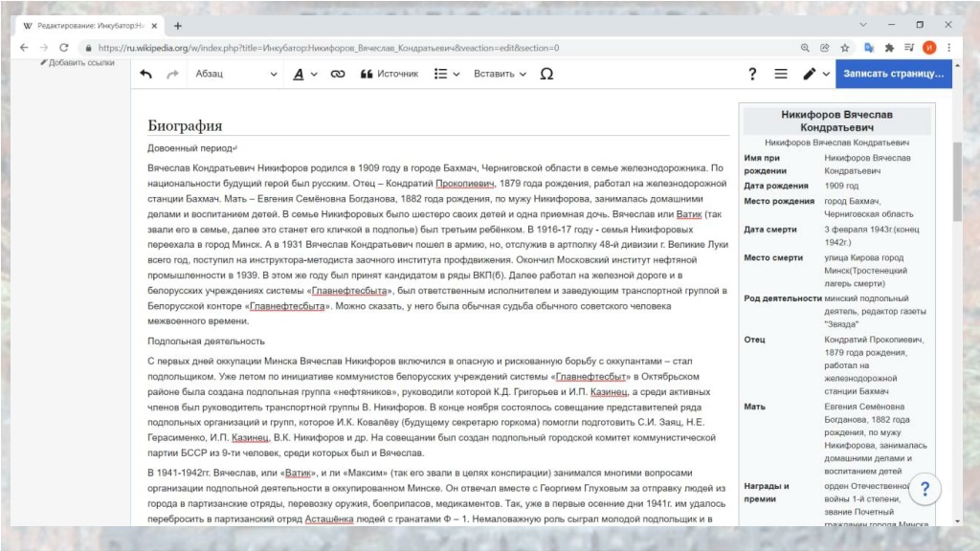Click the infobox label Имя при рождении
This screenshot has height=551, width=980.
pyautogui.click(x=763, y=165)
